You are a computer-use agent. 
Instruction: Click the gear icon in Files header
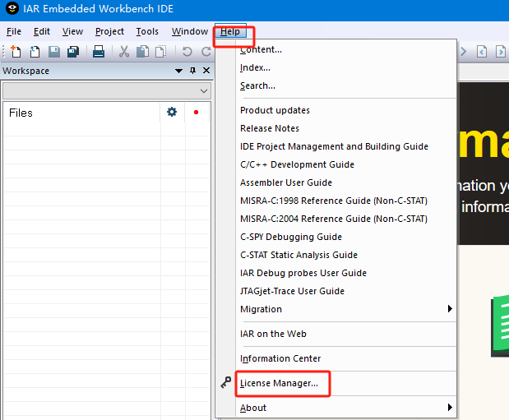[x=172, y=112]
